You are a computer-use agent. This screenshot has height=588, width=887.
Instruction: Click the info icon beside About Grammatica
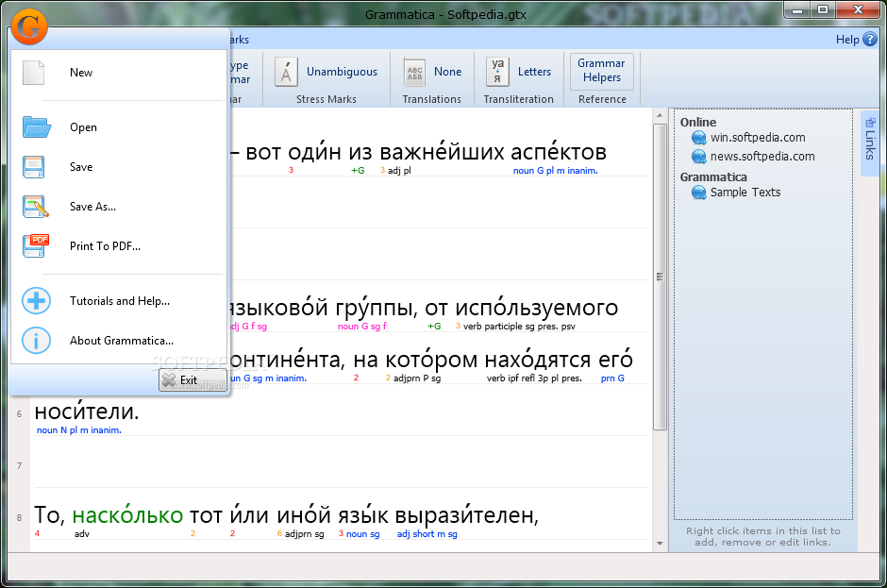36,340
